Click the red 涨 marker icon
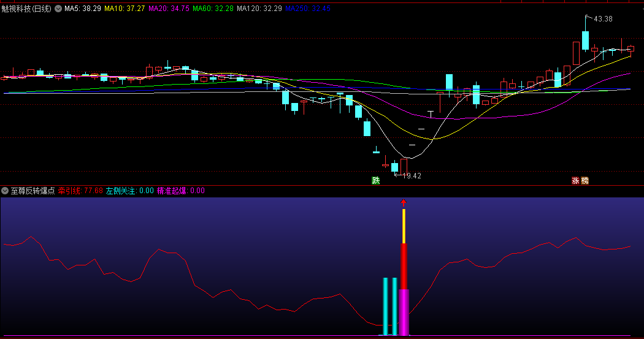 pyautogui.click(x=575, y=181)
